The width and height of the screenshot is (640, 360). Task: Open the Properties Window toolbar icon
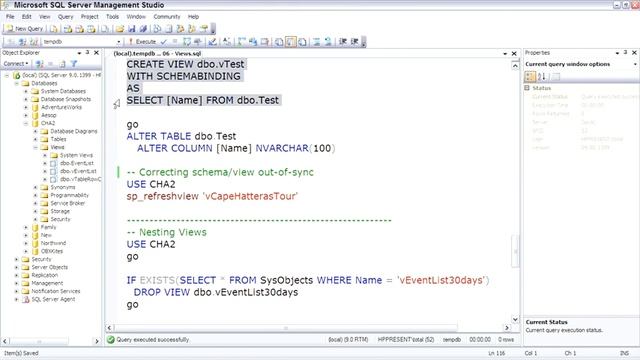pyautogui.click(x=204, y=29)
